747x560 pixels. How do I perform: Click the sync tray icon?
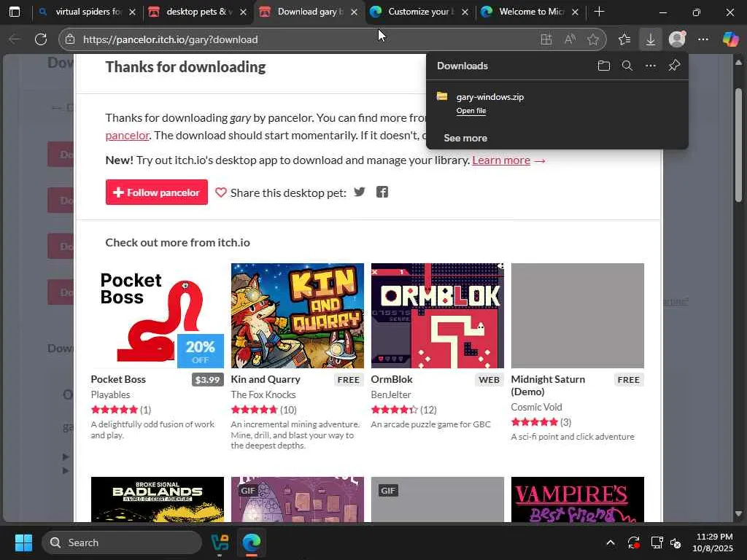click(x=634, y=542)
